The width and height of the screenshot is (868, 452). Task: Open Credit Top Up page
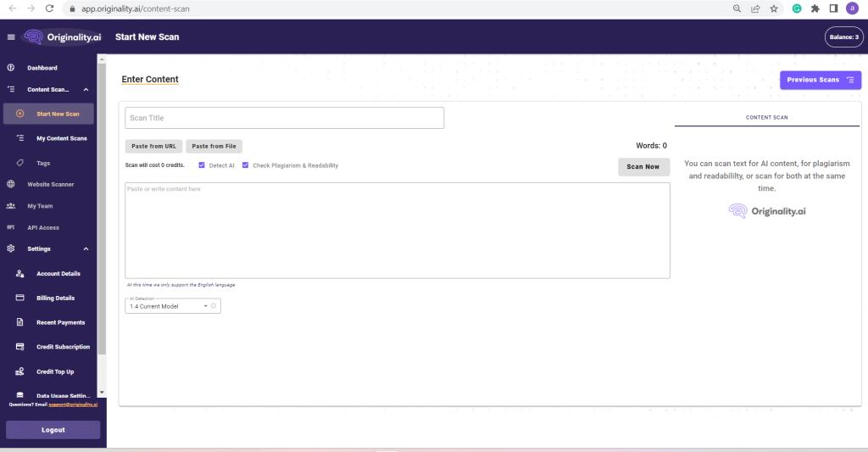point(55,371)
